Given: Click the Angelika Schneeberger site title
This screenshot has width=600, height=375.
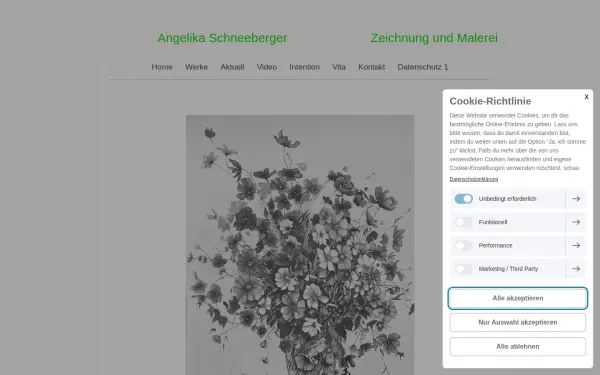Looking at the screenshot, I should (222, 38).
